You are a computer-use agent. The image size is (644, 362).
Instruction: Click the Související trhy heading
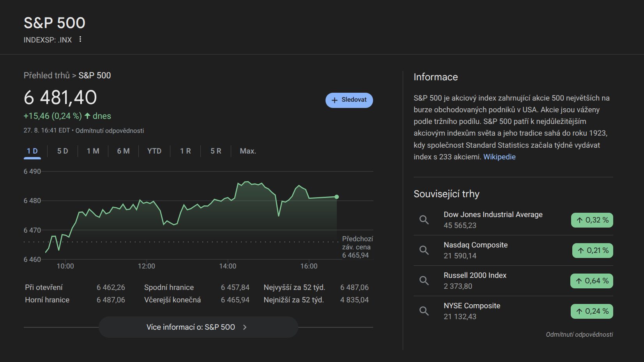point(446,194)
